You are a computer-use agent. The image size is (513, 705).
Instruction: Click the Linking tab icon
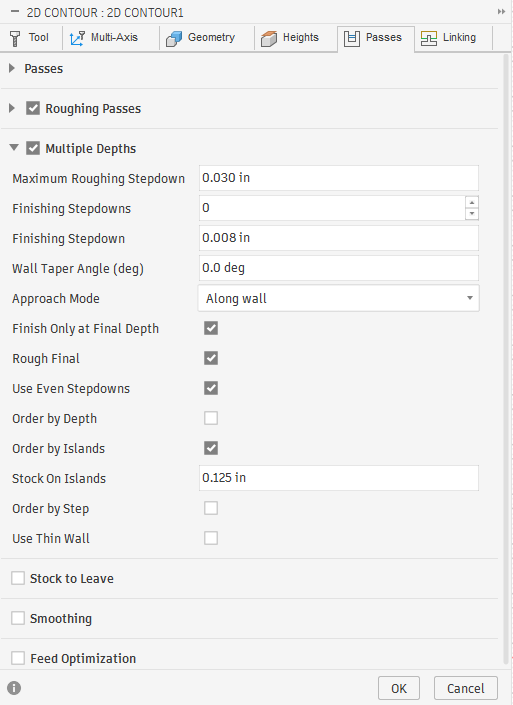(x=429, y=38)
